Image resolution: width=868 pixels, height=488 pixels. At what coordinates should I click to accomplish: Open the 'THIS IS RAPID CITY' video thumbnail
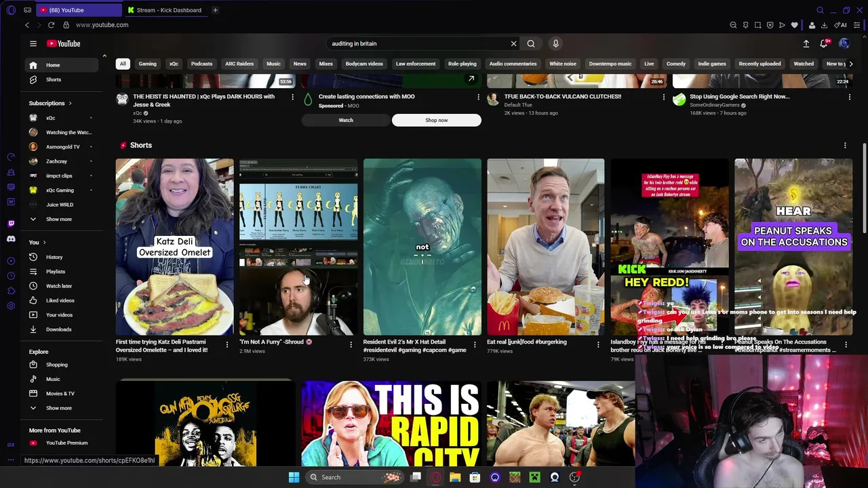[x=391, y=424]
